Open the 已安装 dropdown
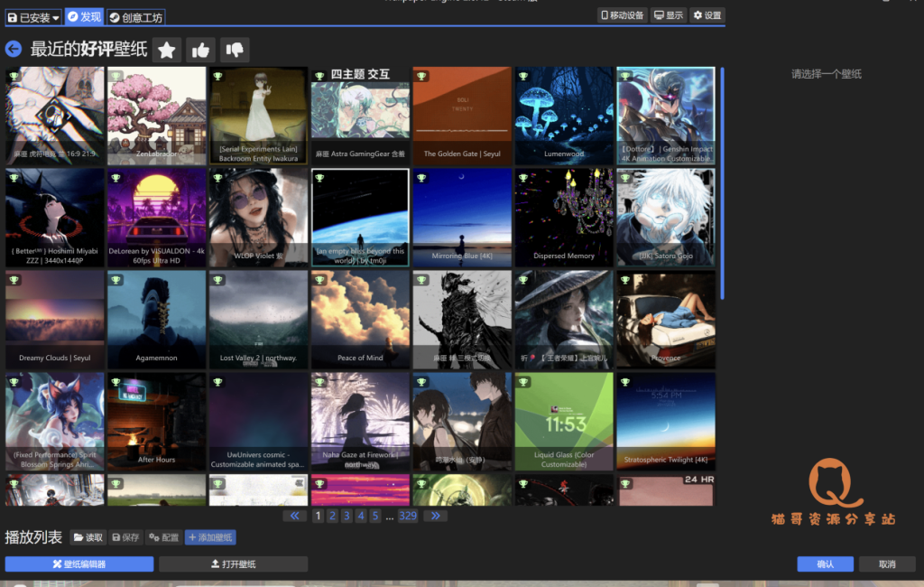 click(33, 18)
